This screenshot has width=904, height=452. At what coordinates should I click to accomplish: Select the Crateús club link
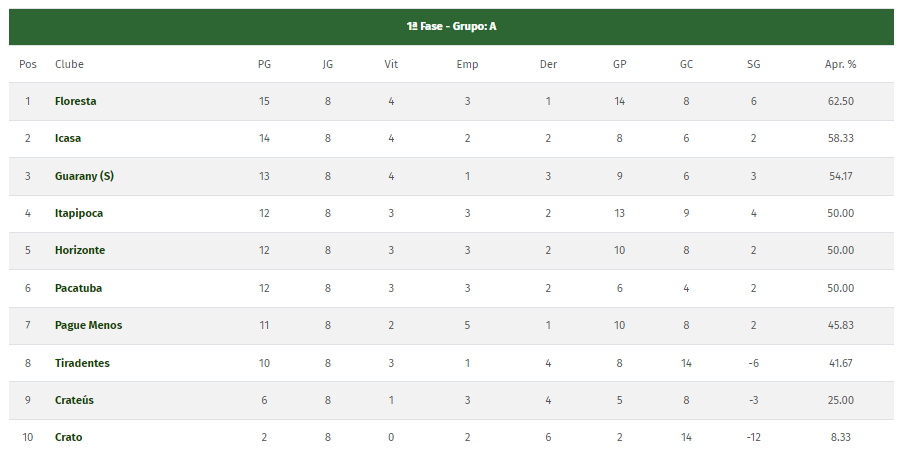pos(76,400)
